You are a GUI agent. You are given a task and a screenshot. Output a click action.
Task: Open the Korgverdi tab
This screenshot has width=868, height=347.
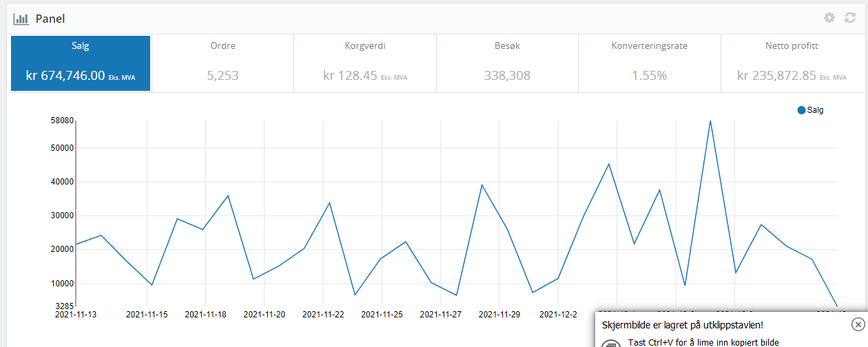pyautogui.click(x=365, y=63)
